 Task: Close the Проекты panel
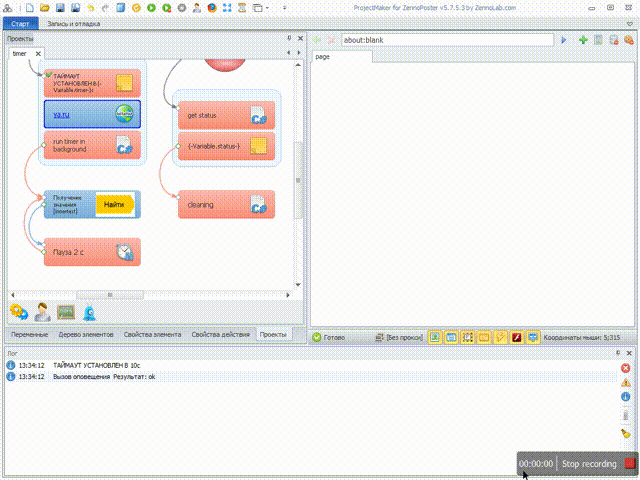300,38
